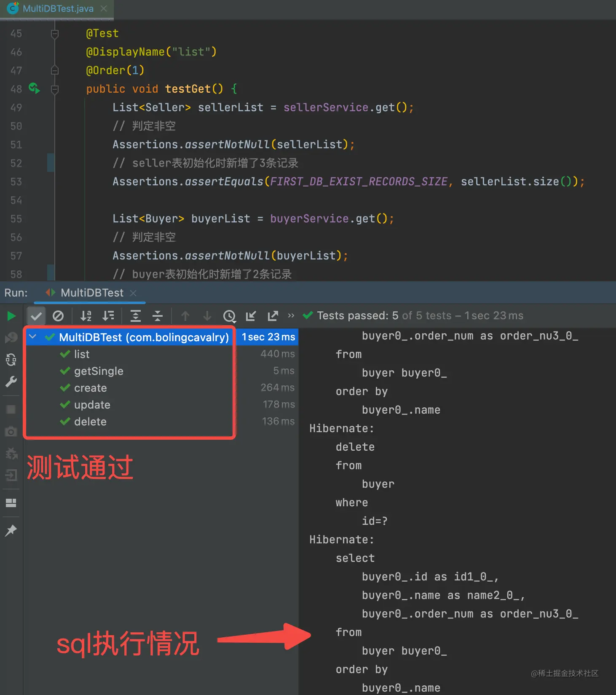
Task: Click the '264 ms' duration of create test
Action: [x=278, y=388]
